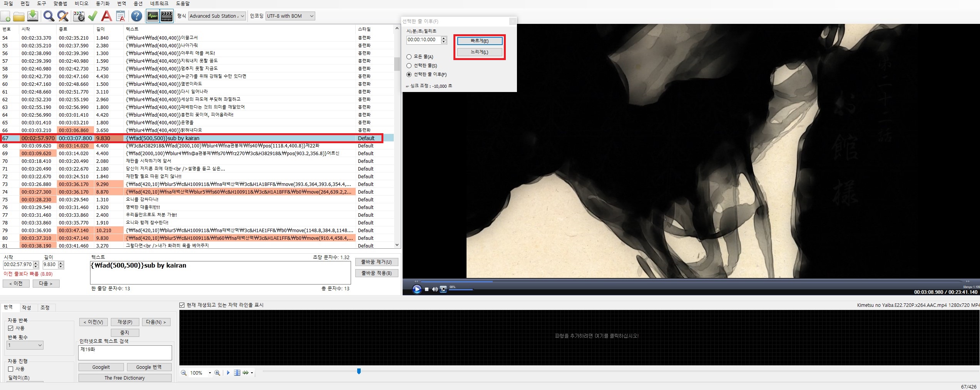Close the 선택한 줄 이후 sync dialog

point(512,21)
